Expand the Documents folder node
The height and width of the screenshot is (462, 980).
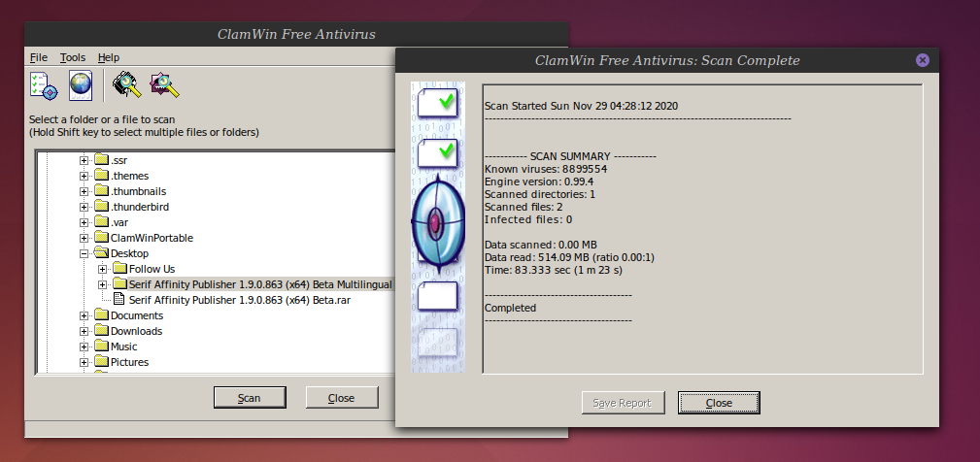84,315
